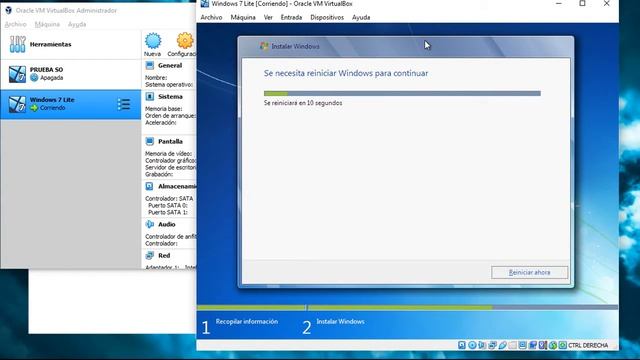Viewport: 640px width, 360px height.
Task: Click the Pantalla section header
Action: tap(170, 141)
